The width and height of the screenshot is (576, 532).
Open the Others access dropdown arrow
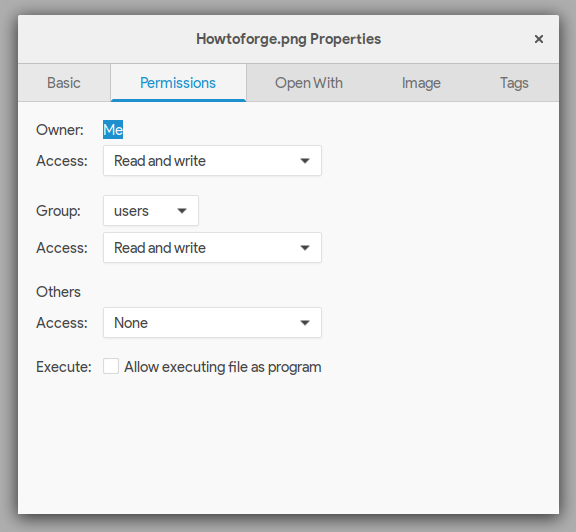click(305, 323)
